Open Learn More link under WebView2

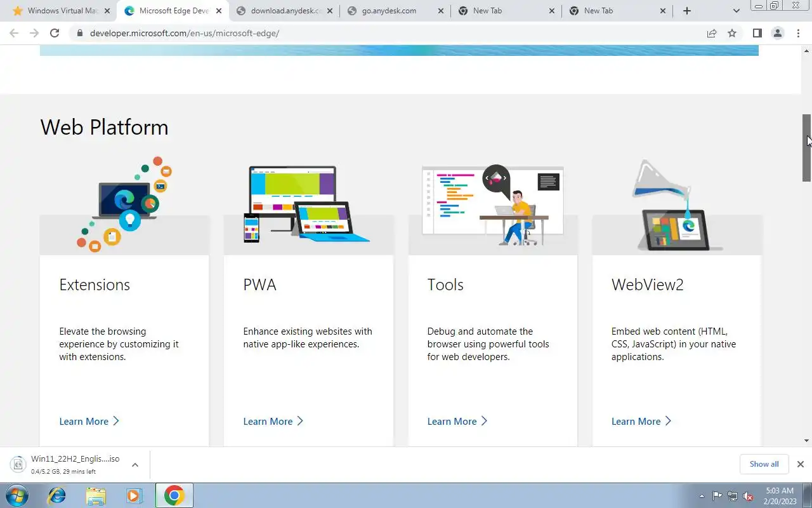pos(641,421)
